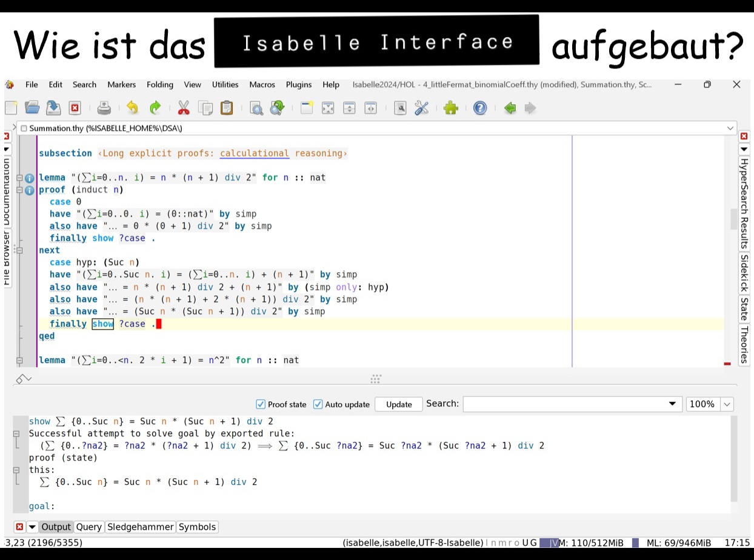Open the Theories side panel

point(744,345)
